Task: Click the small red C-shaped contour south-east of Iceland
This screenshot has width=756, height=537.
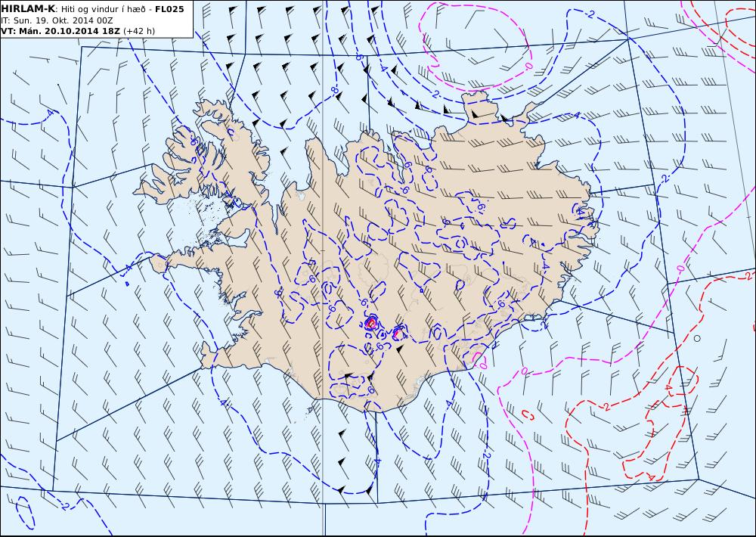Action: (528, 414)
